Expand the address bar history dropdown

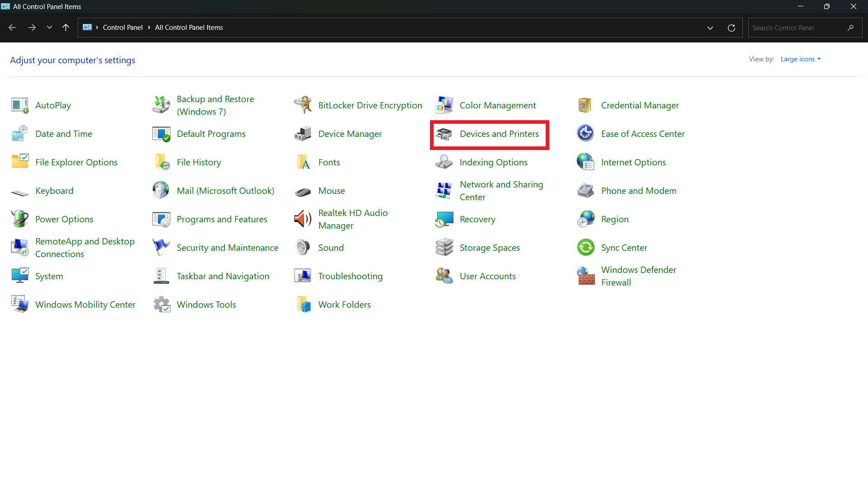[x=710, y=28]
